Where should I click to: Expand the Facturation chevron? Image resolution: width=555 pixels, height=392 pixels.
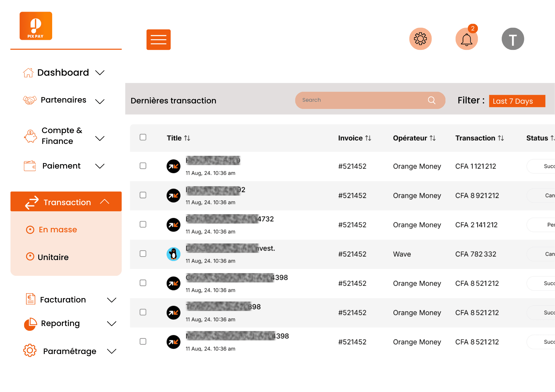pyautogui.click(x=112, y=300)
